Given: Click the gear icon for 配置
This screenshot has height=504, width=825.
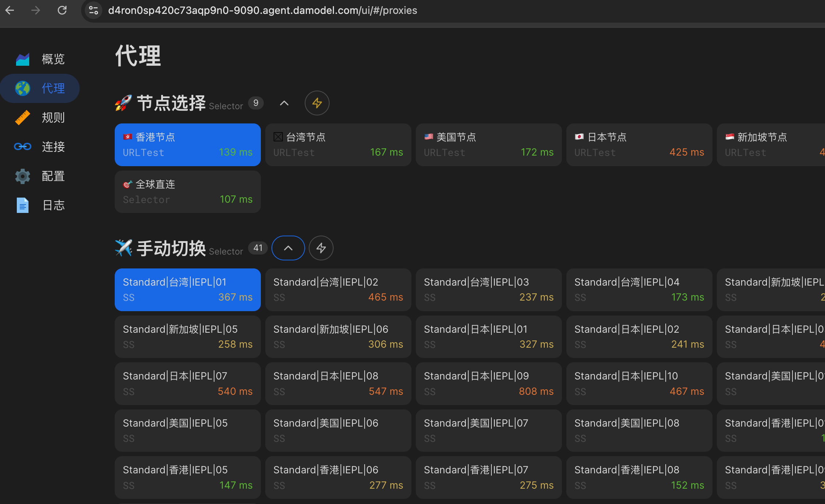Looking at the screenshot, I should pos(23,176).
